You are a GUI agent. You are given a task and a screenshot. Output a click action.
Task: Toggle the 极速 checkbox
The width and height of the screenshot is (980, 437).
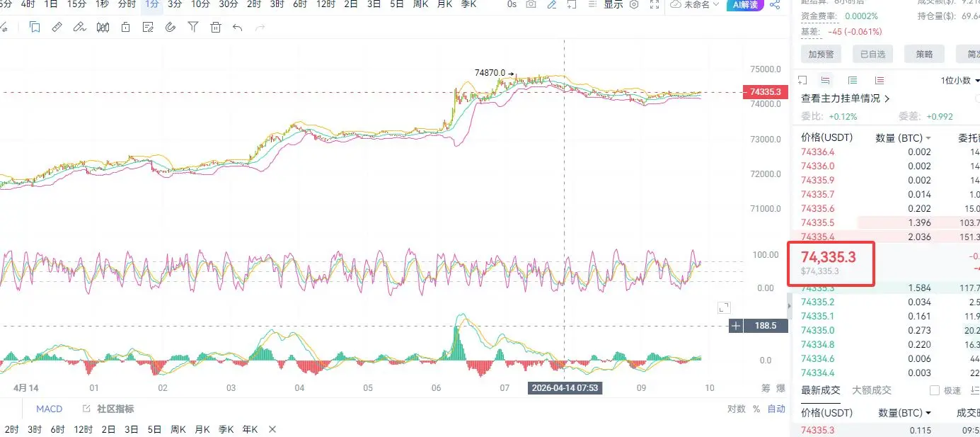[934, 390]
